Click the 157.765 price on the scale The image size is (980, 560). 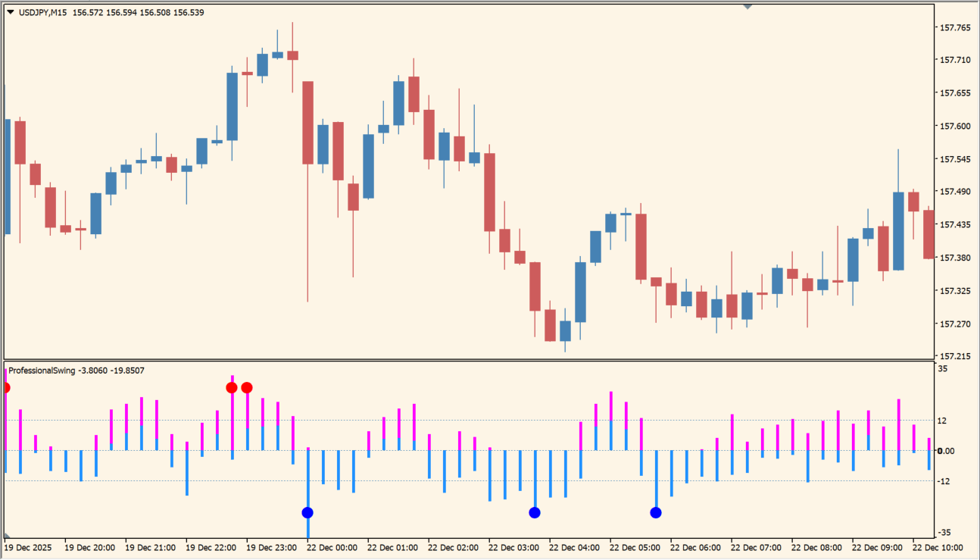click(954, 28)
